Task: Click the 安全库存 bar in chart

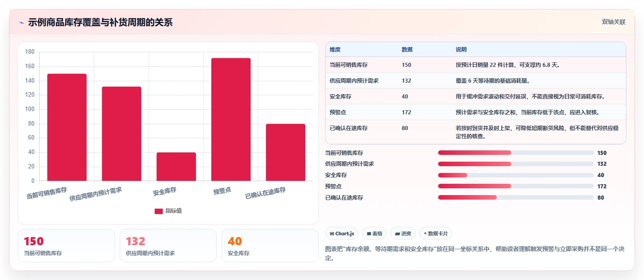Action: 176,167
